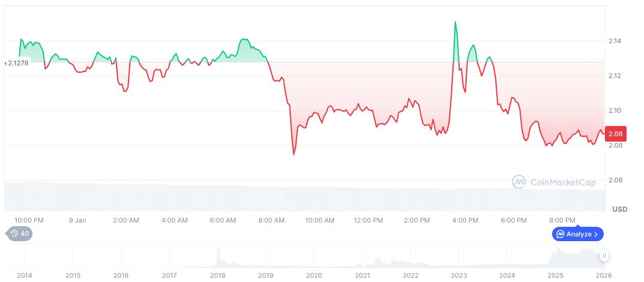644x282 pixels.
Task: Click the 12:00 PM time axis label
Action: coord(368,220)
